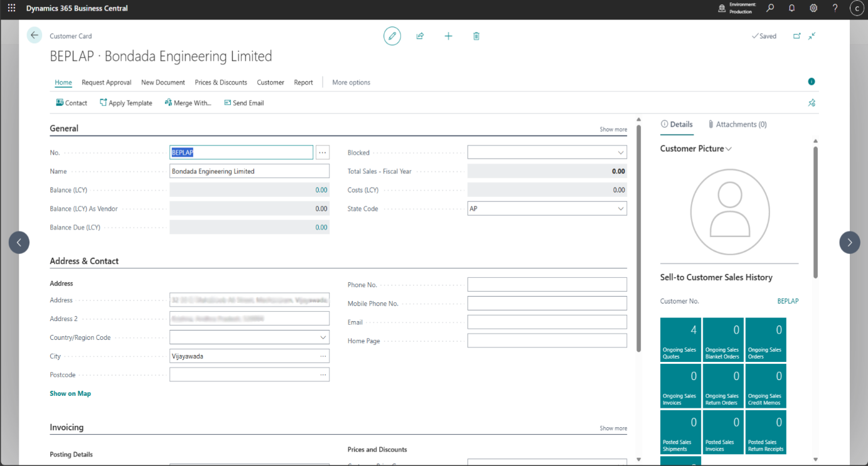Click Send Email
This screenshot has height=466, width=868.
point(244,103)
